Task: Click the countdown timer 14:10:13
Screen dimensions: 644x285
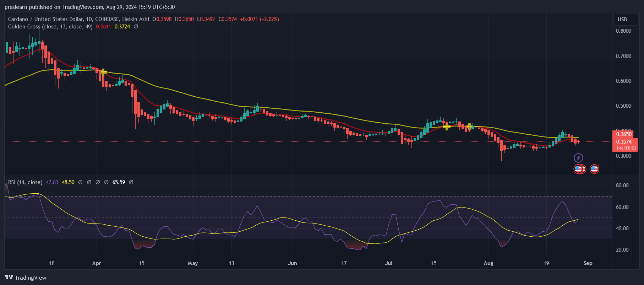Action: point(626,148)
